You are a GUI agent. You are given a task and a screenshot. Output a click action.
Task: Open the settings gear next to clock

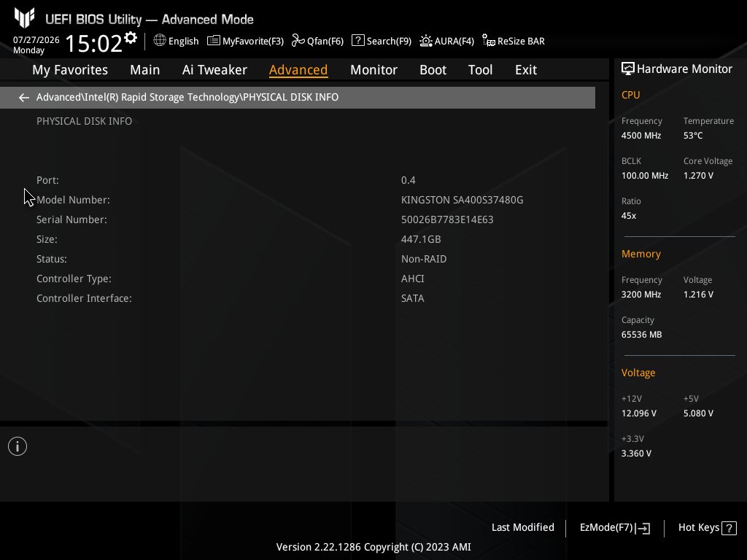click(x=130, y=38)
